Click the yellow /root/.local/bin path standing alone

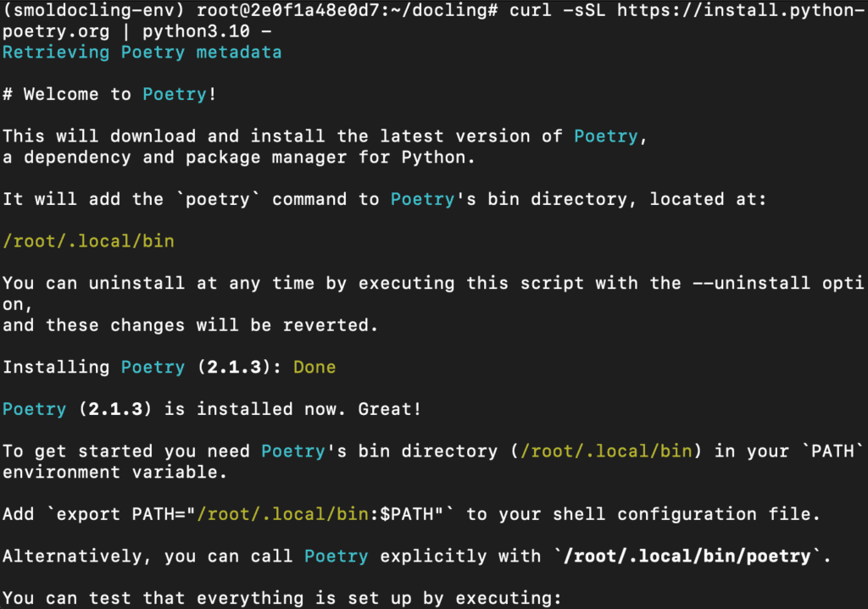(x=88, y=241)
